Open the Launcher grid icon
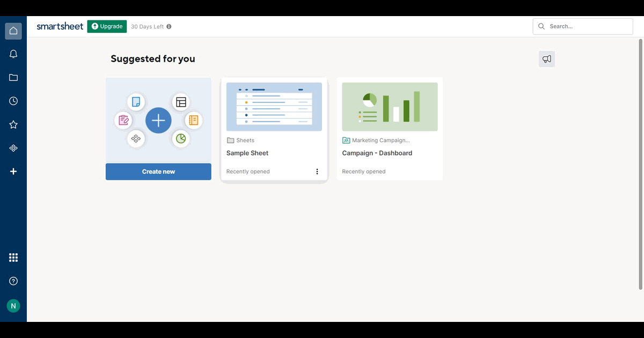Viewport: 644px width, 338px height. coord(13,258)
